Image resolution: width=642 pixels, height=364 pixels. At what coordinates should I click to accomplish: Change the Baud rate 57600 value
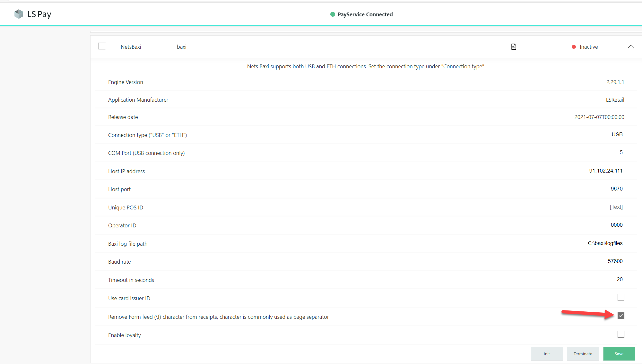point(615,261)
